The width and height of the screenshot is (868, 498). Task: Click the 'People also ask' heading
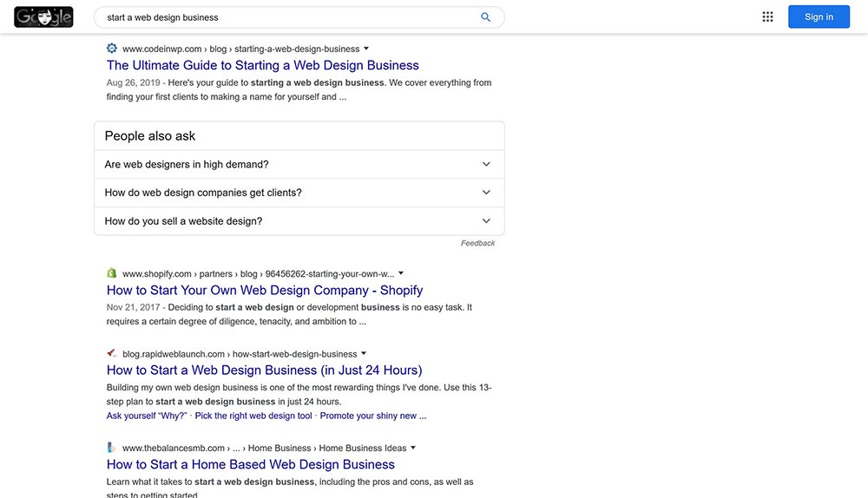pyautogui.click(x=150, y=135)
